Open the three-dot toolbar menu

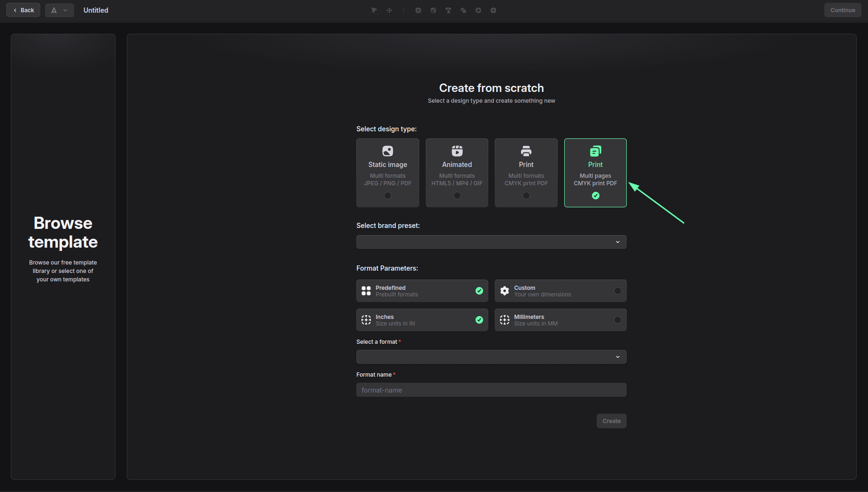pos(404,10)
